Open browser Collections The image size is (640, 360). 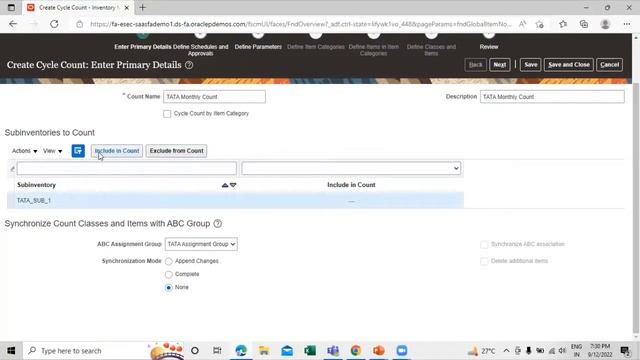pyautogui.click(x=584, y=24)
